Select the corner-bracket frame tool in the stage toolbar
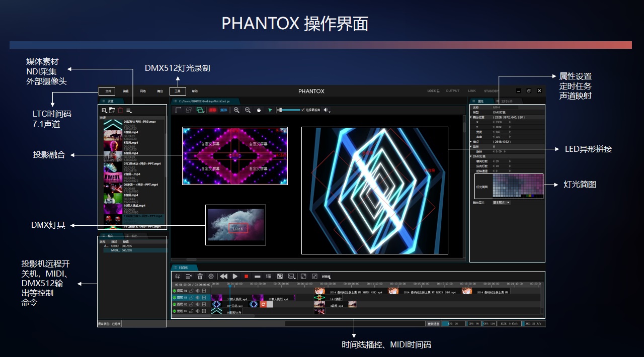 pos(179,110)
